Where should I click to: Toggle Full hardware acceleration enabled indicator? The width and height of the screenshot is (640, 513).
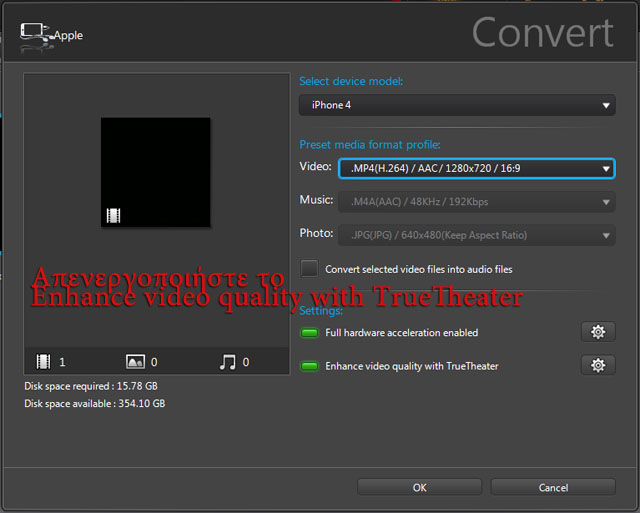309,333
